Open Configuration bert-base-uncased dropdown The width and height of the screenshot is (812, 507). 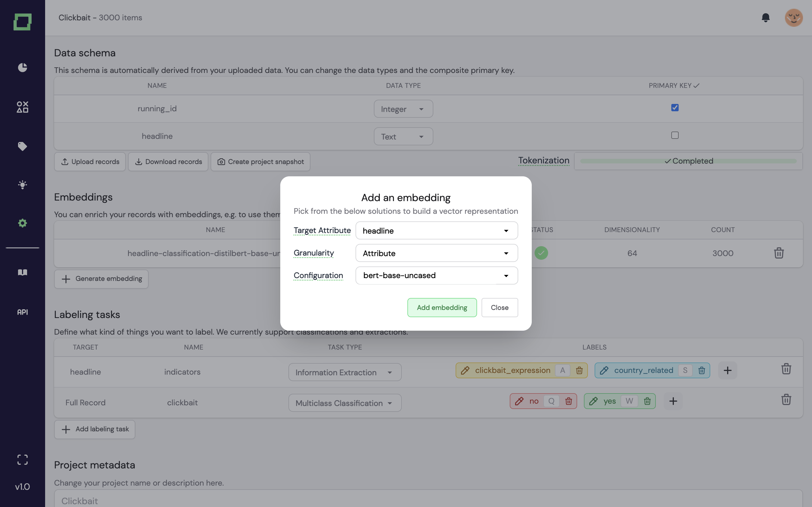(436, 276)
